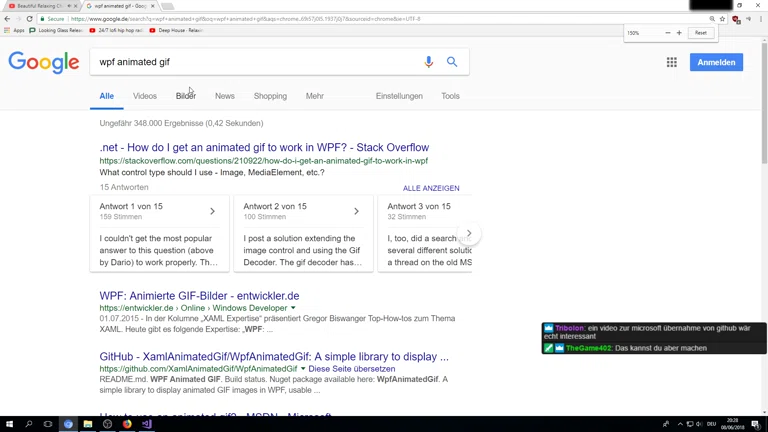Image resolution: width=768 pixels, height=432 pixels.
Task: Reset the page zoom level
Action: pyautogui.click(x=700, y=33)
